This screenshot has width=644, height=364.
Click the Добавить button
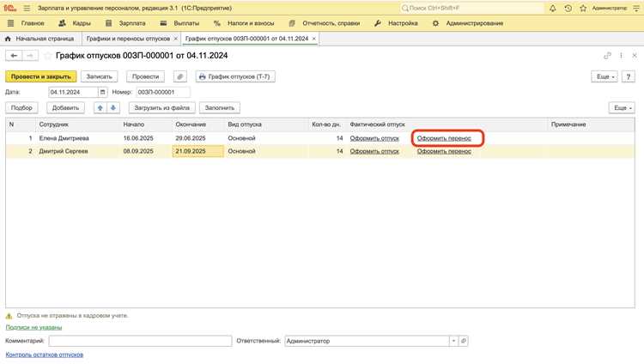(x=65, y=107)
